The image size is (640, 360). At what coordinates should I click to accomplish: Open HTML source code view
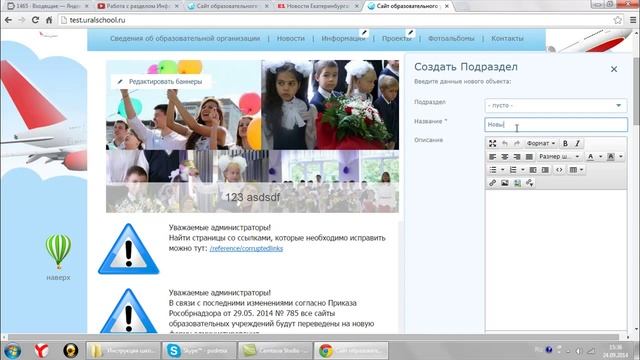(559, 170)
